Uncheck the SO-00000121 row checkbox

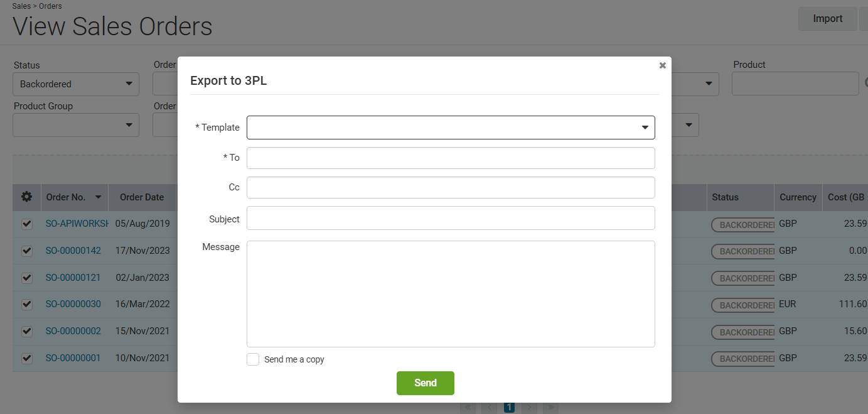pyautogui.click(x=26, y=278)
